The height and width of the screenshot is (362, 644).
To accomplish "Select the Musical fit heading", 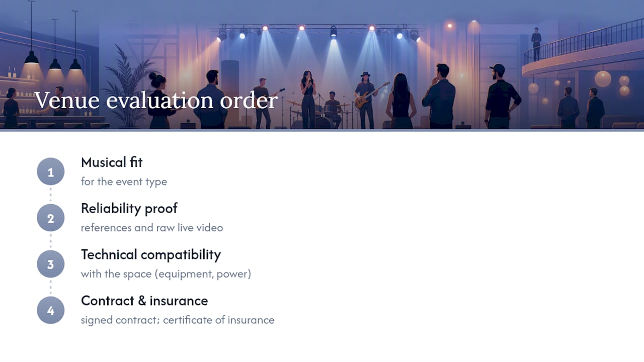I will [x=112, y=162].
